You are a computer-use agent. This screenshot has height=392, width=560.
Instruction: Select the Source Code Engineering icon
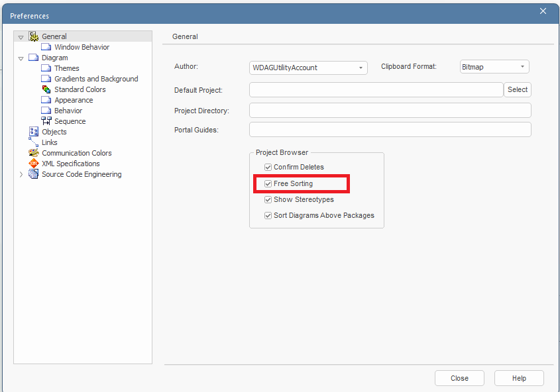point(34,174)
